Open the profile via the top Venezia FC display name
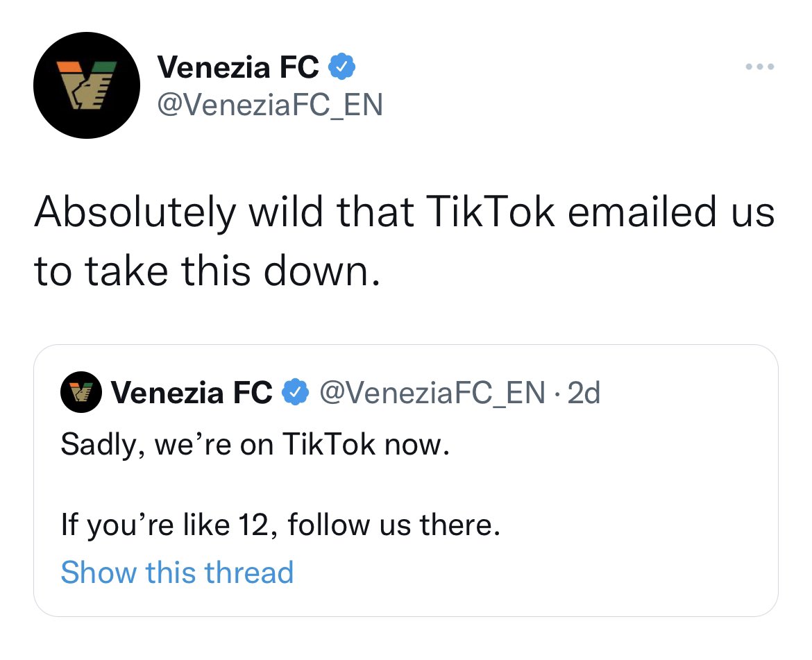The width and height of the screenshot is (812, 660). pos(238,67)
